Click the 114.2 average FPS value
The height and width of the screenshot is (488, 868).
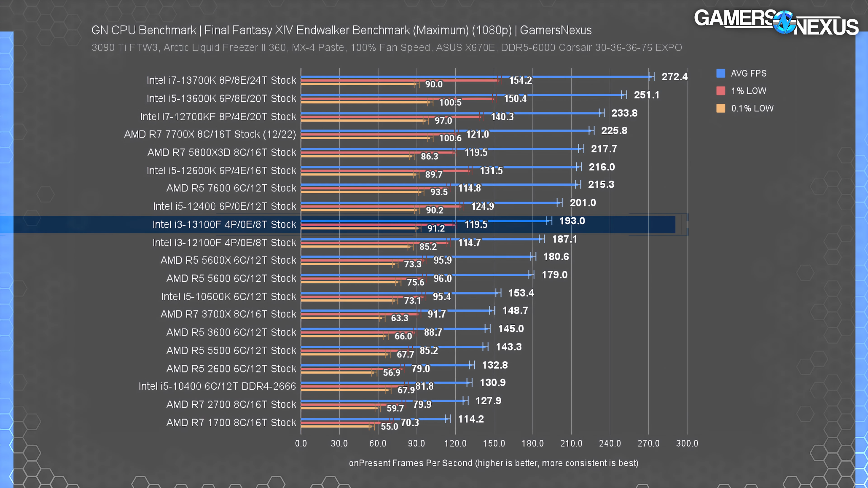(x=471, y=420)
